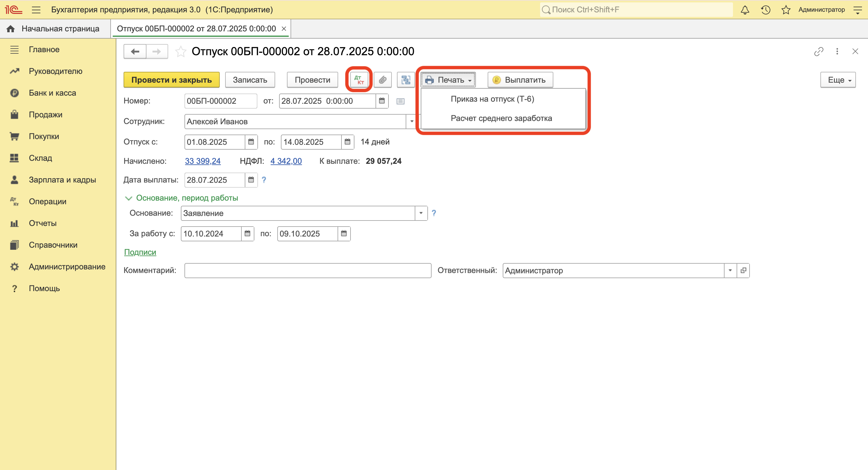Click into the Сотрудник field Алексей Иванов

click(x=295, y=121)
